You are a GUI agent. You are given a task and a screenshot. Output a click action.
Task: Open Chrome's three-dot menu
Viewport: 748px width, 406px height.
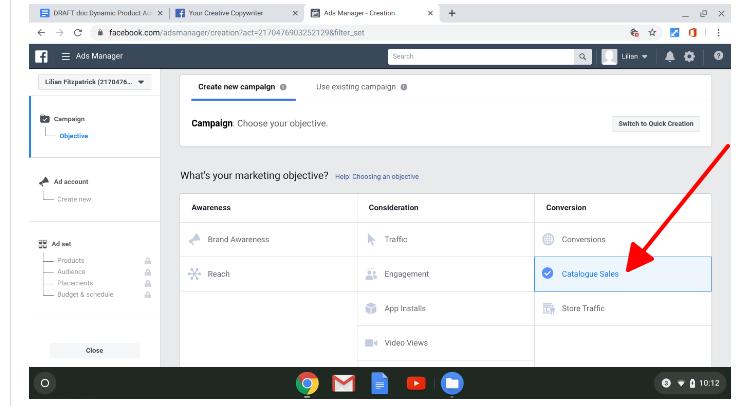(718, 32)
